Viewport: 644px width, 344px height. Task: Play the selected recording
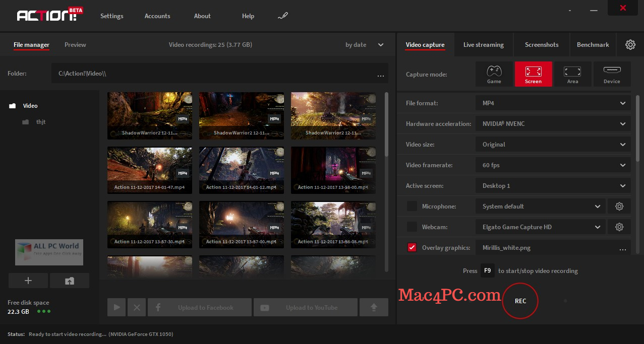point(117,307)
